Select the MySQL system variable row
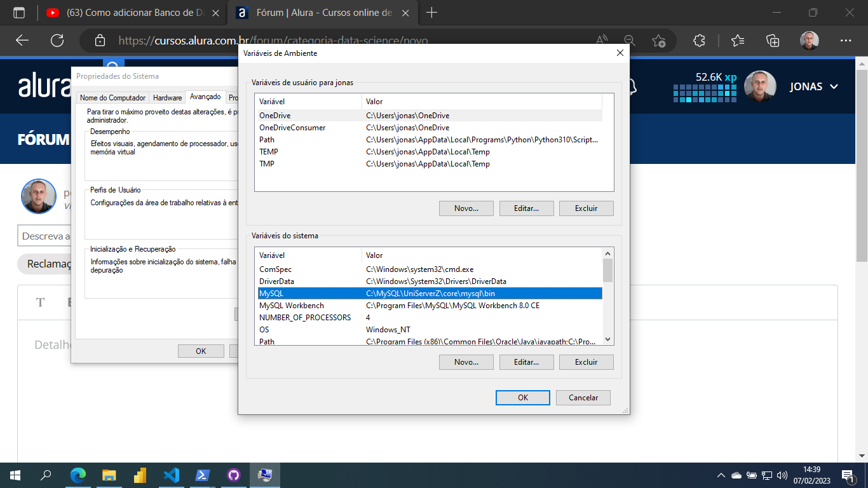This screenshot has width=868, height=488. click(429, 294)
